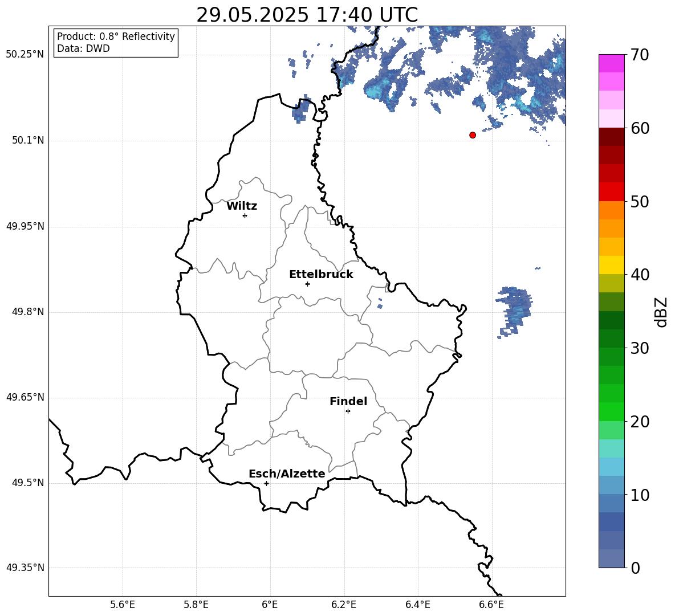Click the title 29.05.2025 17:40 UTC

tap(307, 15)
